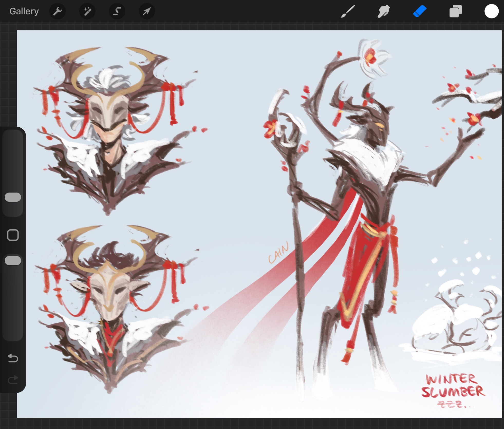Click the WINTER SLUMBER red text
The width and height of the screenshot is (504, 429).
click(x=453, y=386)
